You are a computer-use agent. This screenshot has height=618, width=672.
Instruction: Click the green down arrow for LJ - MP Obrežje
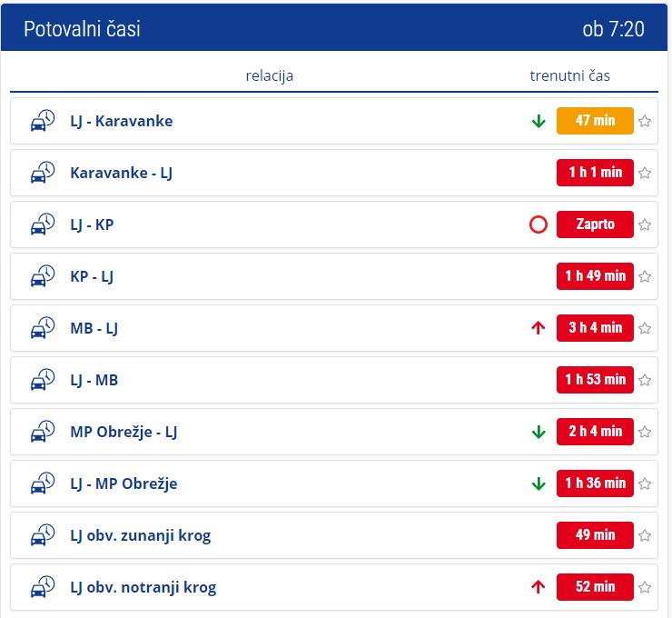[539, 483]
